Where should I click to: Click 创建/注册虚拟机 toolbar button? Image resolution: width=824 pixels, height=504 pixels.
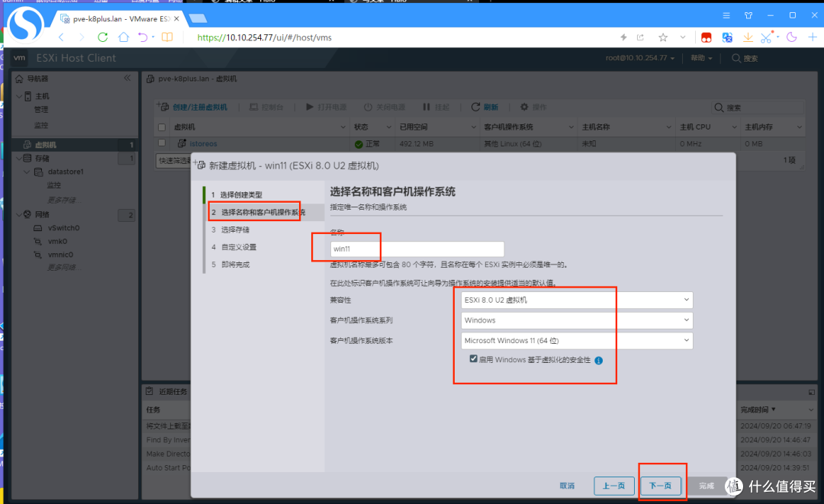tap(192, 107)
